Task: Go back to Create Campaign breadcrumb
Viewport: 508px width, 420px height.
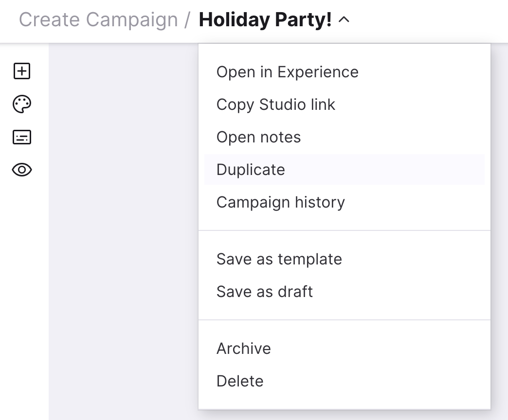Action: pyautogui.click(x=98, y=20)
